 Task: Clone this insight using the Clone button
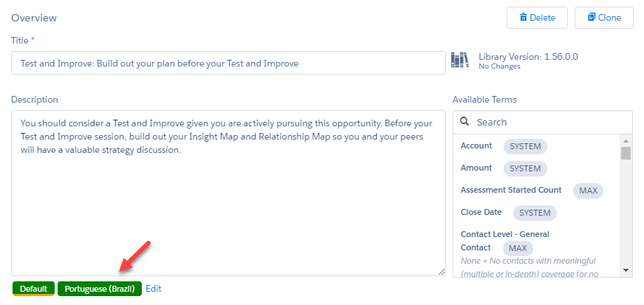(x=604, y=18)
